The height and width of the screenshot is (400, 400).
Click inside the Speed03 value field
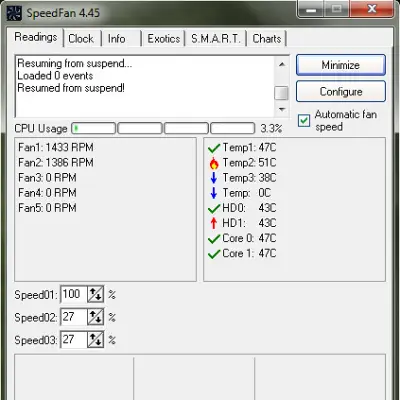74,339
